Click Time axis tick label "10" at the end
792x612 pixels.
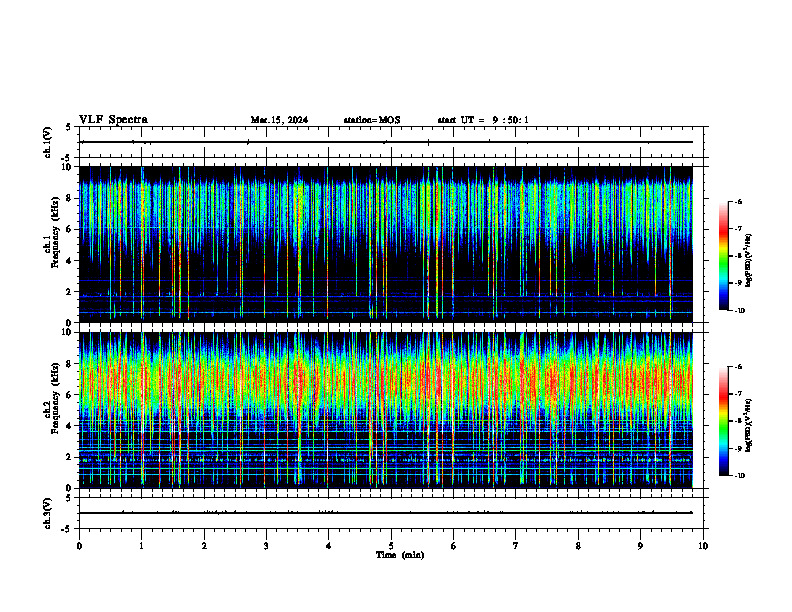(x=703, y=546)
